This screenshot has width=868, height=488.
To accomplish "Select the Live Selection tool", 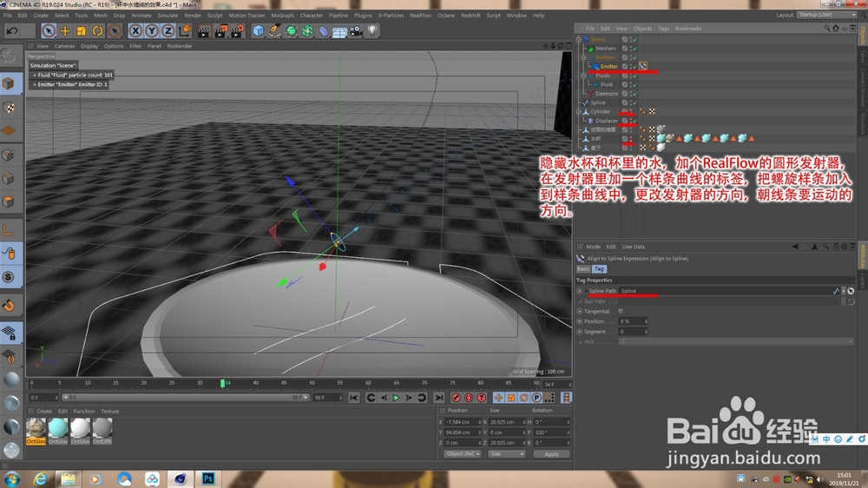I will pyautogui.click(x=48, y=31).
